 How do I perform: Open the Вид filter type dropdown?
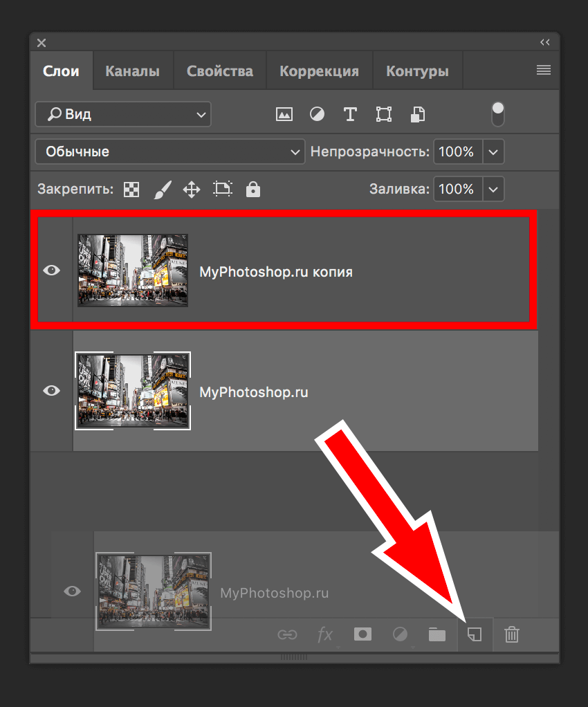tap(123, 114)
